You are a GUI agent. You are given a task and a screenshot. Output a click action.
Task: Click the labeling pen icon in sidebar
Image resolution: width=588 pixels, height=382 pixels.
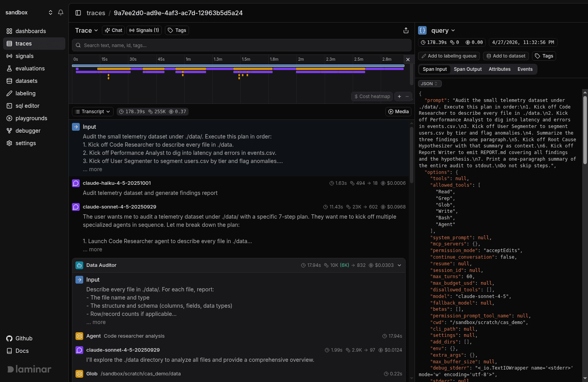pos(9,93)
